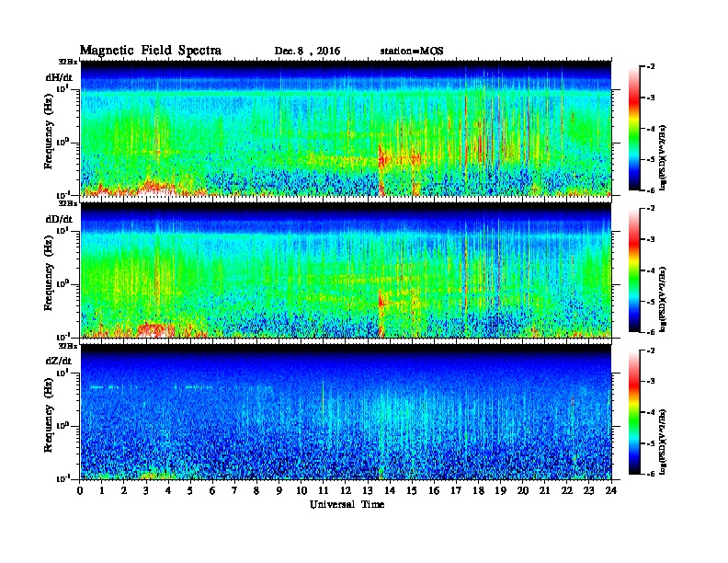Click hour 6 on the Universal Time axis
This screenshot has width=728, height=563.
click(x=212, y=491)
